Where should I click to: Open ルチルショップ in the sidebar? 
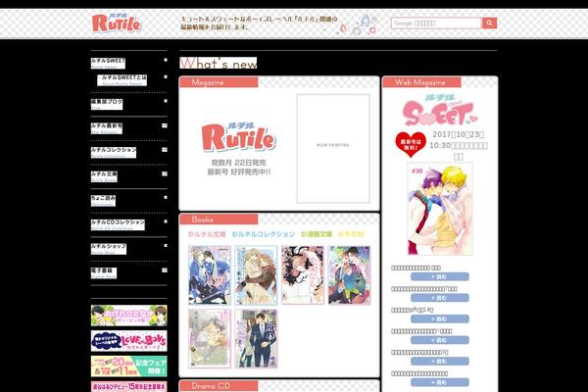109,249
